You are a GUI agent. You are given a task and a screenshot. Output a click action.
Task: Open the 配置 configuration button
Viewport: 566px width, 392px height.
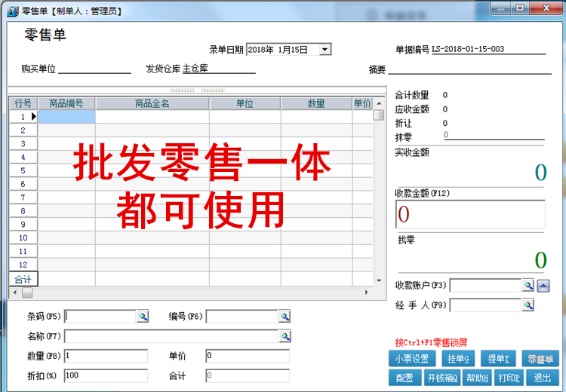click(405, 378)
